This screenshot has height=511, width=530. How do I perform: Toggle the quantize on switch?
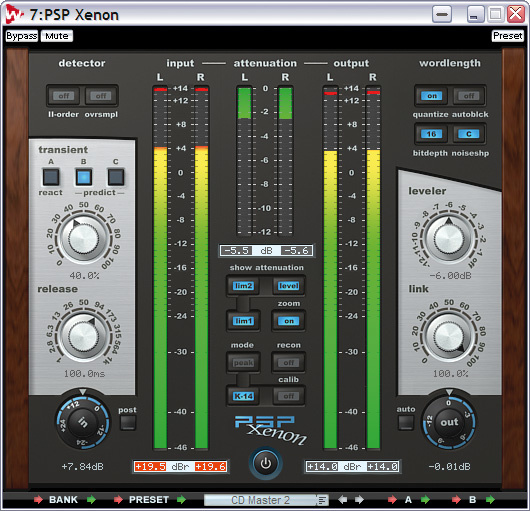tap(432, 96)
